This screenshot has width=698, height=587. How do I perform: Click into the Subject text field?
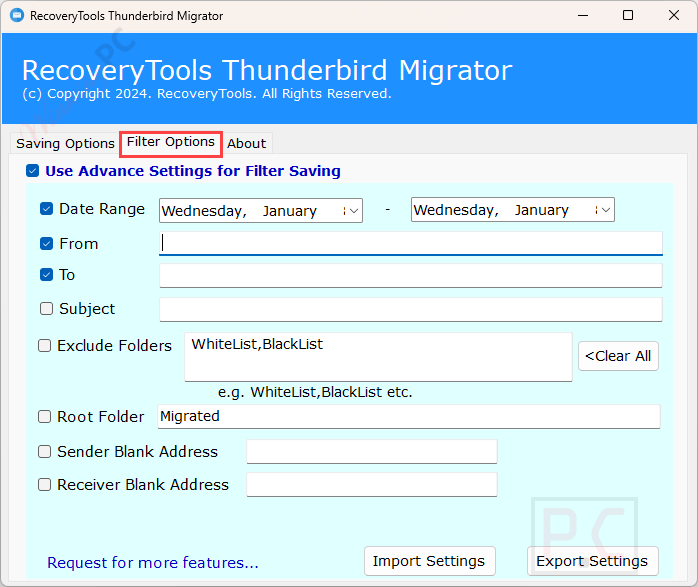(x=410, y=309)
